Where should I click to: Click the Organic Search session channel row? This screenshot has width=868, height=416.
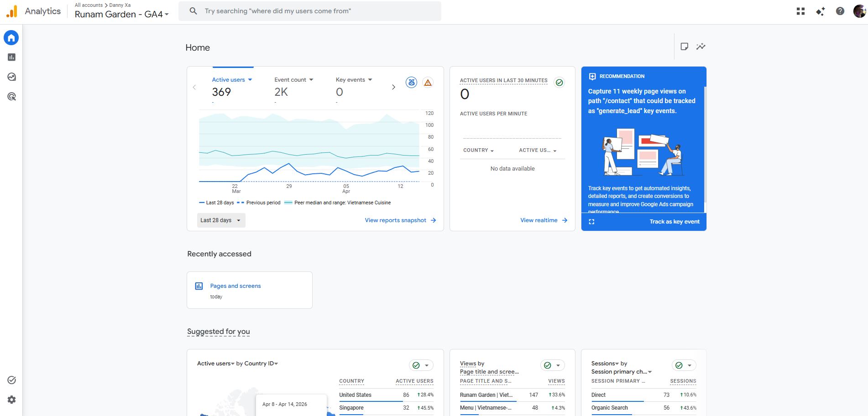click(643, 408)
